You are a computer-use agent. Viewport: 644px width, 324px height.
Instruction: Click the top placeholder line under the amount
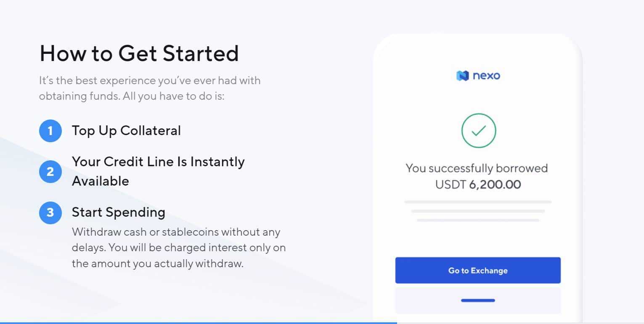pos(478,202)
